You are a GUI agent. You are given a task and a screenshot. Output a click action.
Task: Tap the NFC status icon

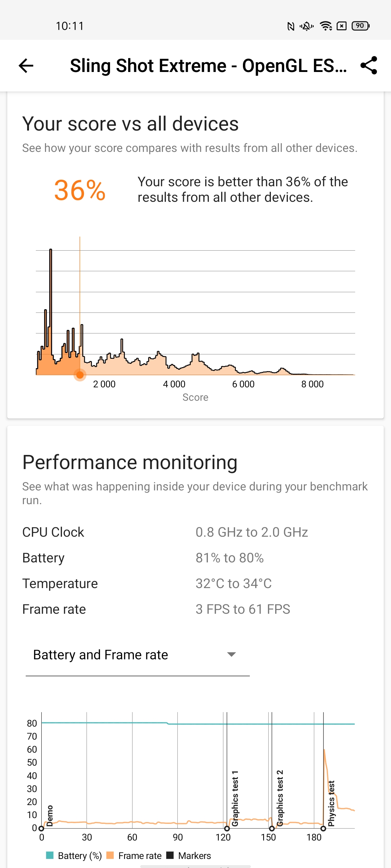pos(290,26)
